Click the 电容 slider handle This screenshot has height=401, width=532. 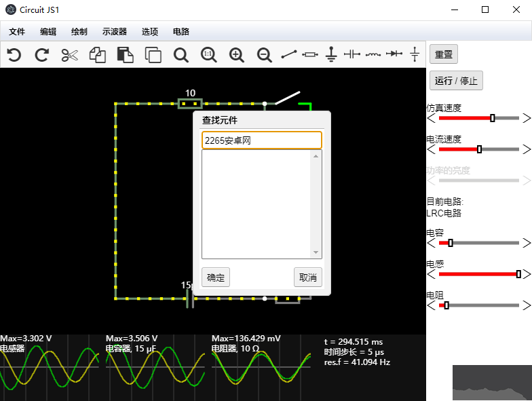tap(451, 243)
